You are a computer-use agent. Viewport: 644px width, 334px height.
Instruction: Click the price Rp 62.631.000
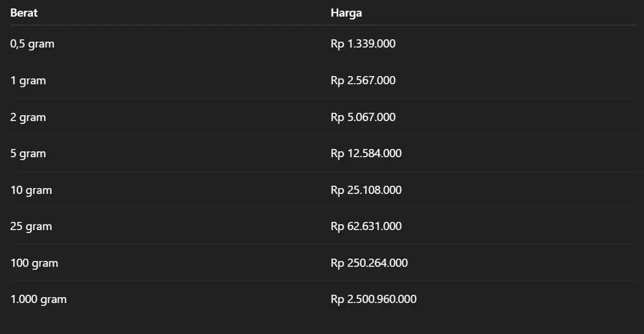(x=367, y=226)
